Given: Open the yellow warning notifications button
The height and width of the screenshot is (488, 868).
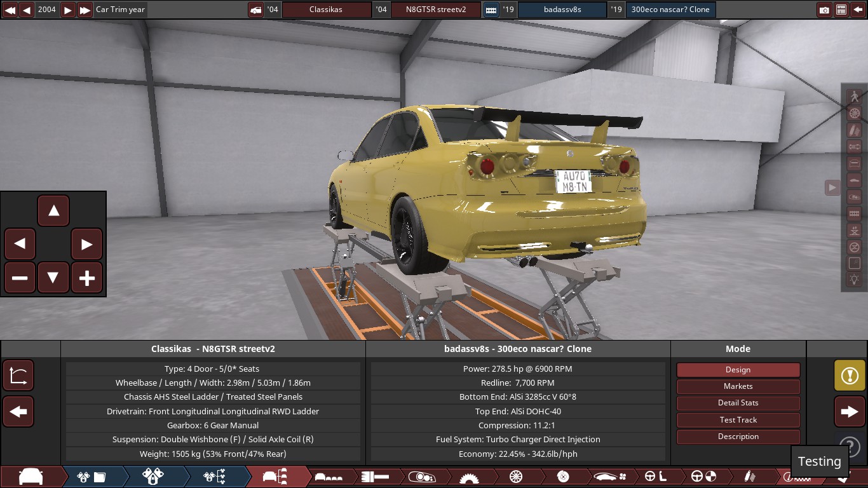Looking at the screenshot, I should click(x=850, y=375).
